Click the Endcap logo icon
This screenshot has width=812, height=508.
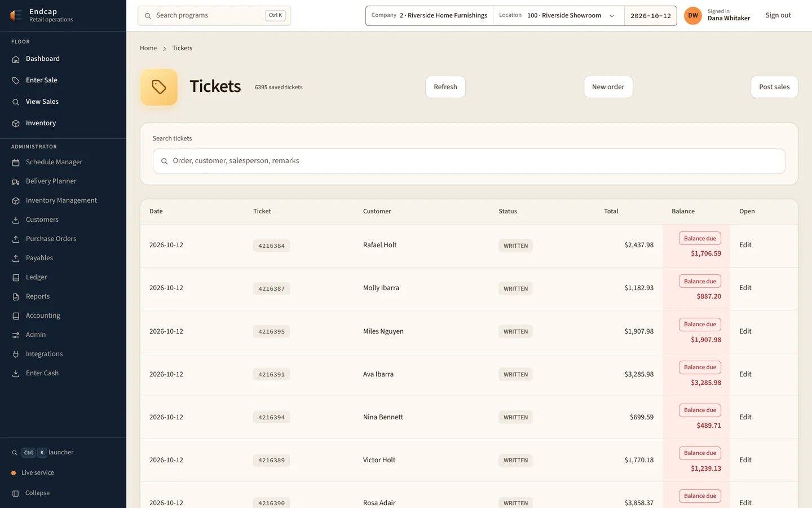(16, 15)
